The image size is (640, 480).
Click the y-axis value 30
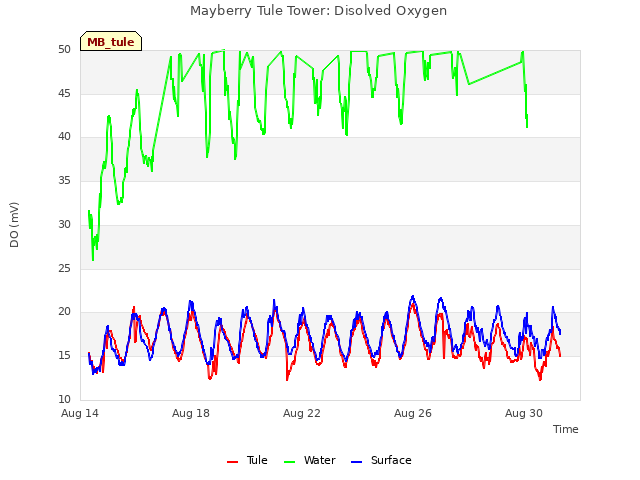[x=64, y=224]
